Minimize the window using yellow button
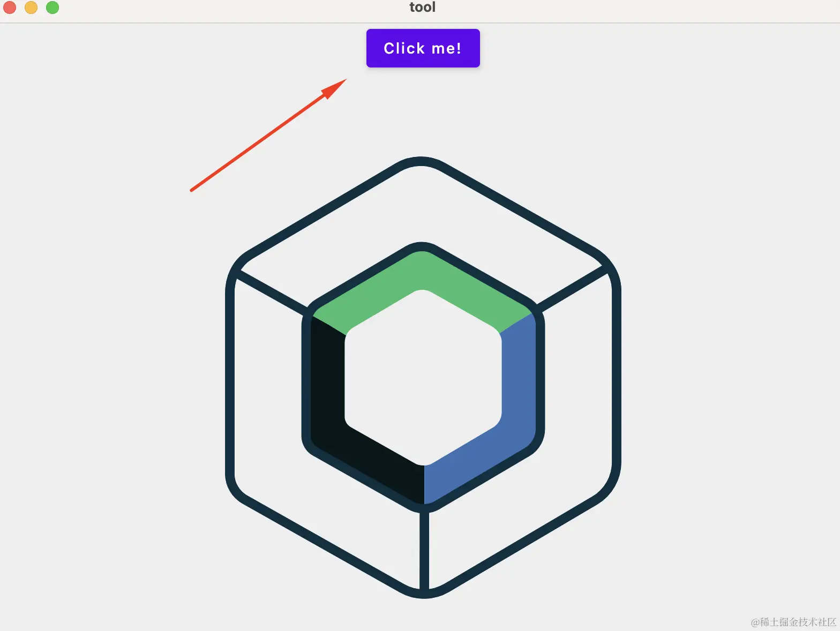Viewport: 840px width, 631px height. click(x=31, y=7)
